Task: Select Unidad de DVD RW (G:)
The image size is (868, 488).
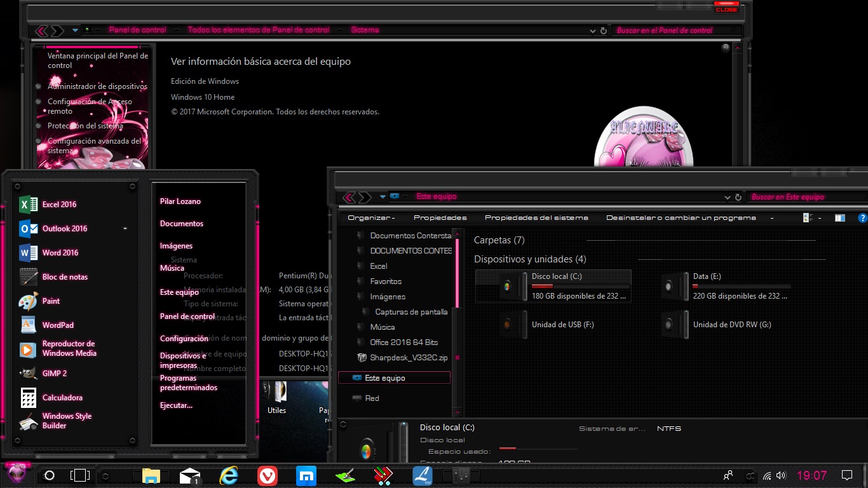Action: coord(716,324)
